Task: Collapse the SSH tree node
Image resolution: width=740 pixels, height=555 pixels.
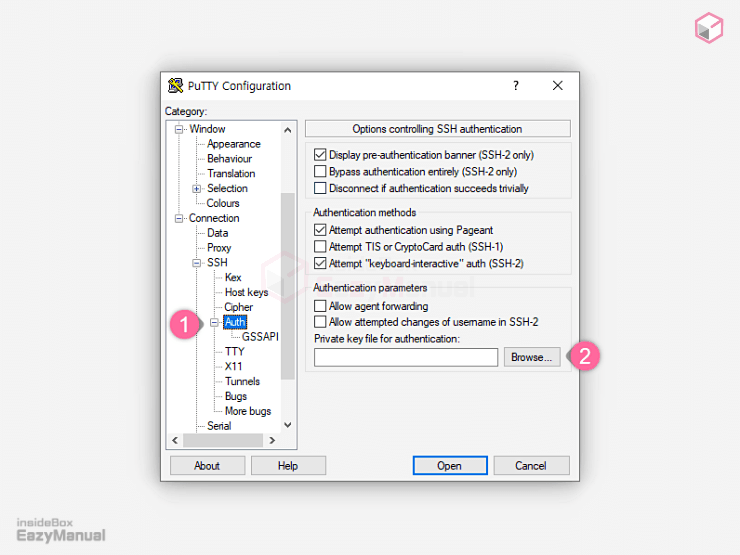Action: [196, 263]
